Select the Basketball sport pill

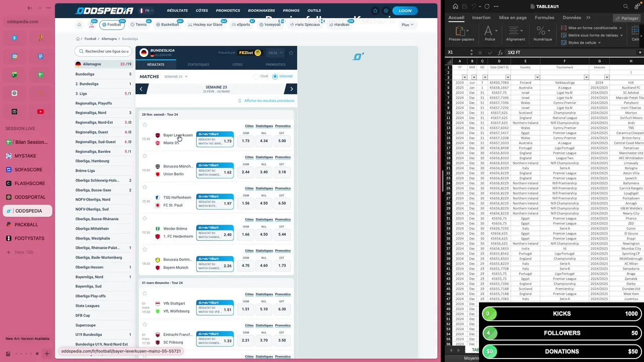pyautogui.click(x=167, y=25)
